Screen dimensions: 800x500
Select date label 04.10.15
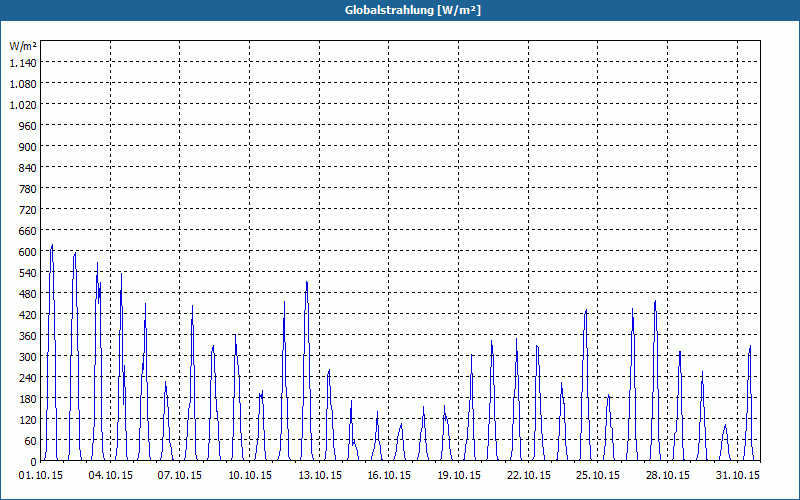[111, 476]
